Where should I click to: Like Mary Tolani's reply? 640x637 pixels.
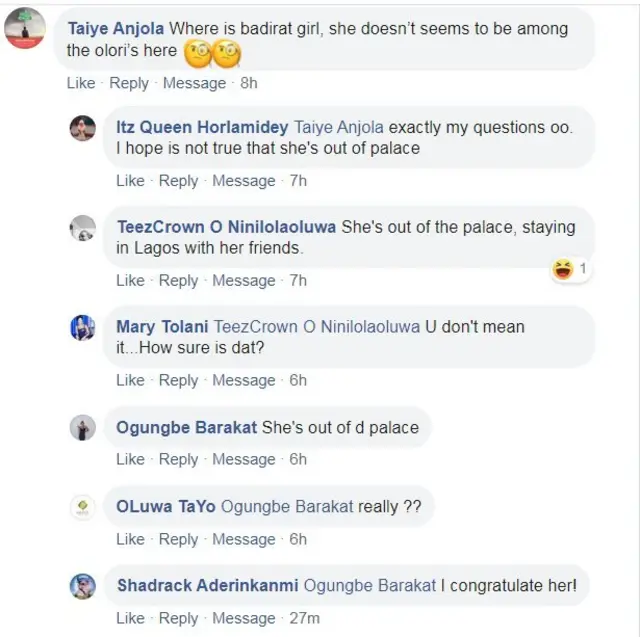point(130,380)
